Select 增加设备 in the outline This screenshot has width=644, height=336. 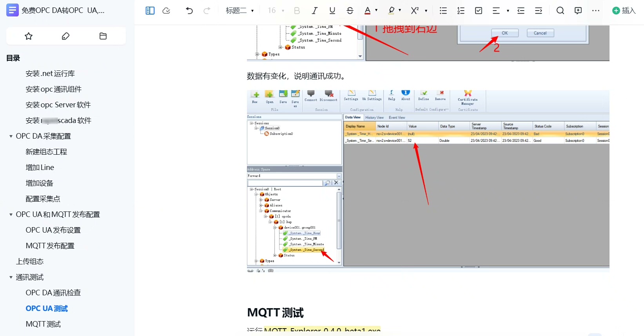pyautogui.click(x=39, y=183)
